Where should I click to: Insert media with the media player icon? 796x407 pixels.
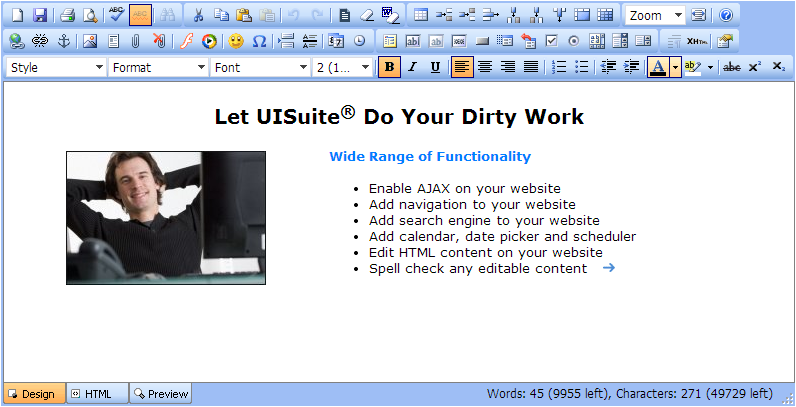click(x=209, y=41)
